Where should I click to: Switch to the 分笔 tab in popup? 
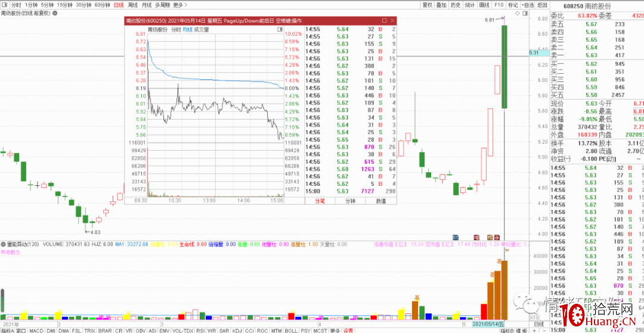320,201
